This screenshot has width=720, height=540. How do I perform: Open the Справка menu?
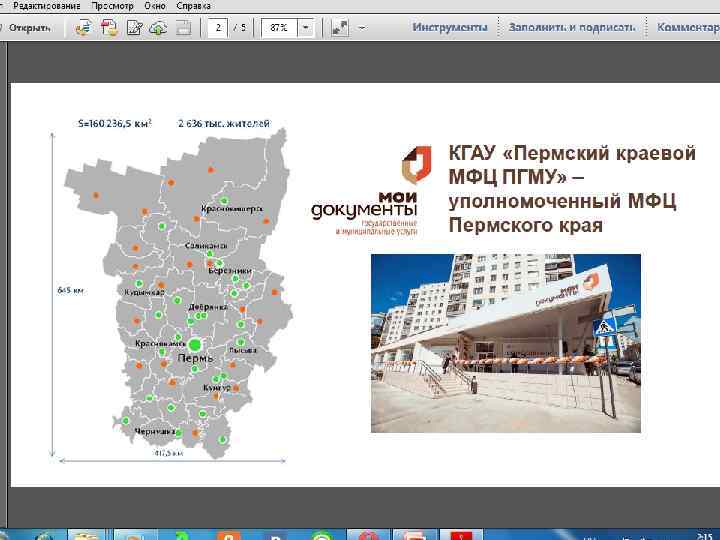point(193,6)
